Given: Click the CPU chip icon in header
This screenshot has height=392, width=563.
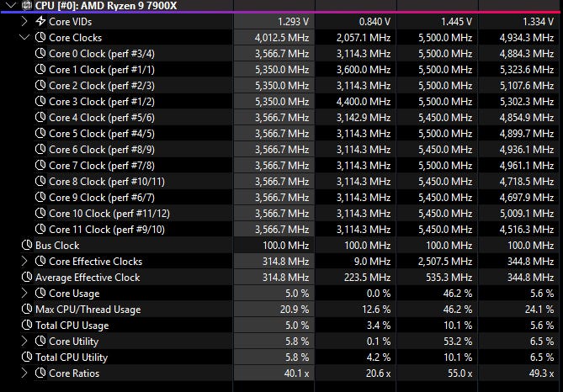Looking at the screenshot, I should 27,5.
